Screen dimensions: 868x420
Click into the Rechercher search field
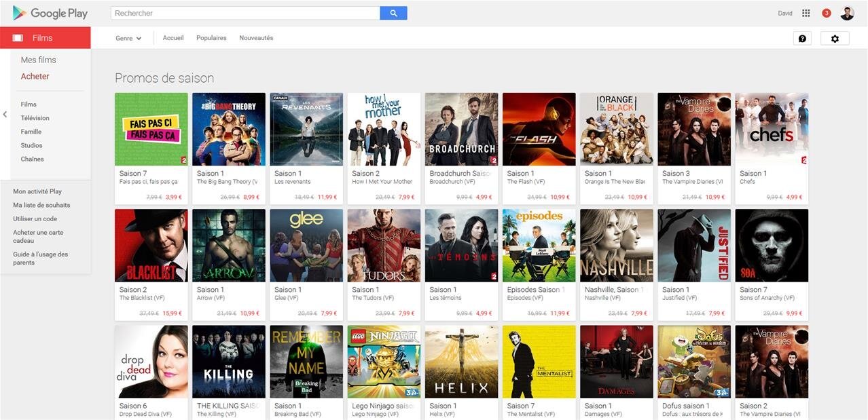click(245, 13)
